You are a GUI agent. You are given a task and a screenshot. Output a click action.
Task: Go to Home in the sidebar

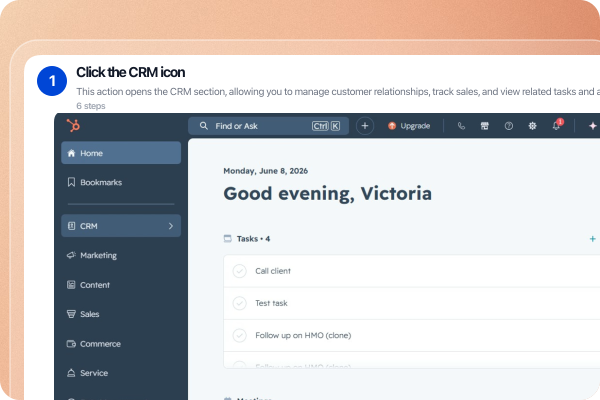(x=121, y=153)
